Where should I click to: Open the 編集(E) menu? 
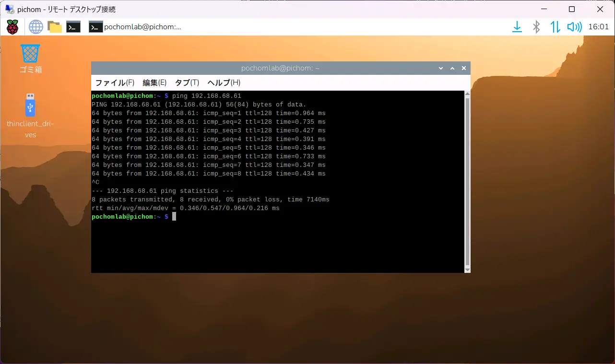click(x=154, y=82)
